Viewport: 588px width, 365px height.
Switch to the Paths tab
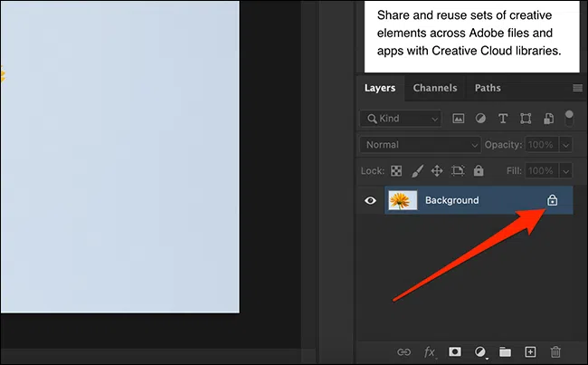488,88
